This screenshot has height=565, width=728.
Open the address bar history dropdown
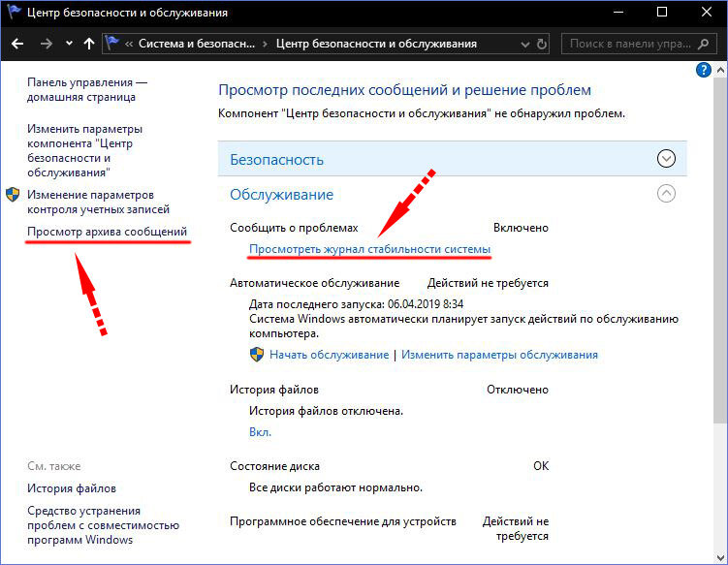click(x=525, y=45)
